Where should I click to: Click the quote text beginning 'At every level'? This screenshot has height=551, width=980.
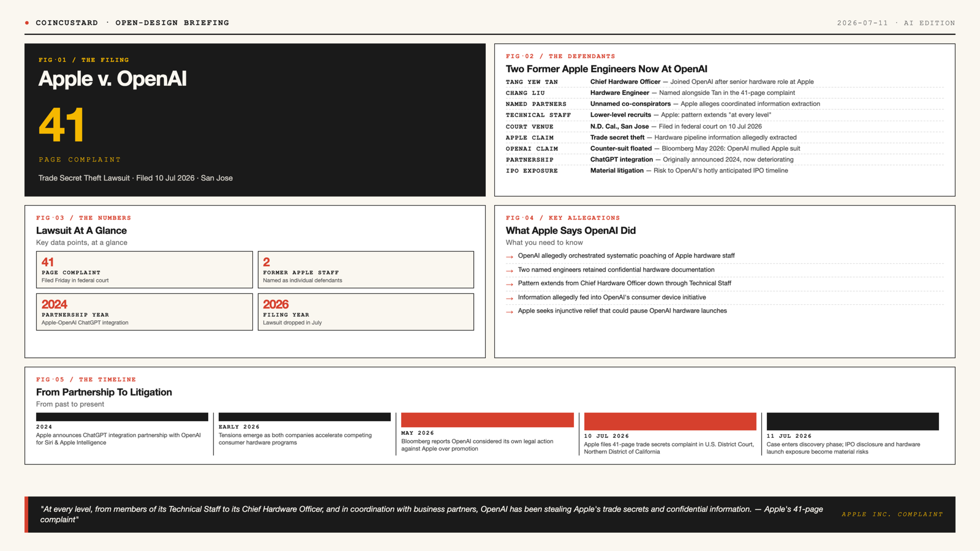click(432, 514)
